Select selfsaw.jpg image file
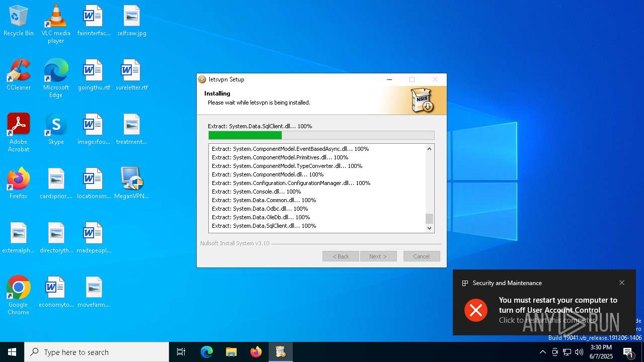Image resolution: width=644 pixels, height=362 pixels. pyautogui.click(x=132, y=21)
